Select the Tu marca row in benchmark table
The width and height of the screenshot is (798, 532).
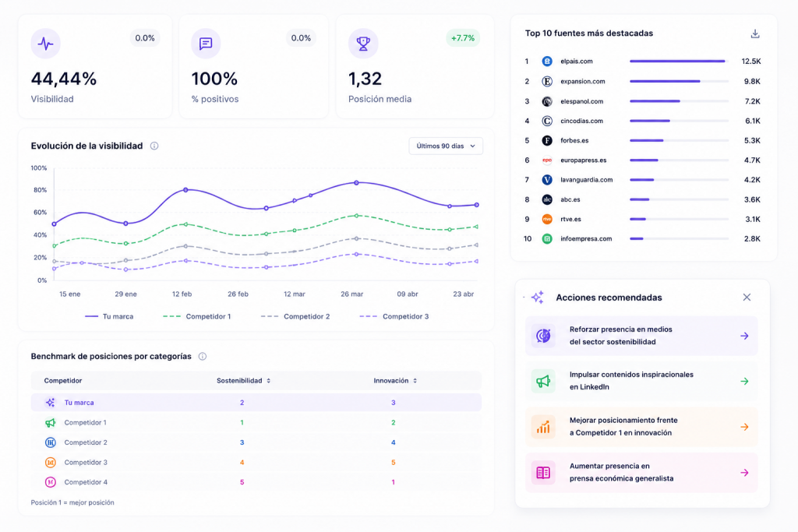point(256,402)
